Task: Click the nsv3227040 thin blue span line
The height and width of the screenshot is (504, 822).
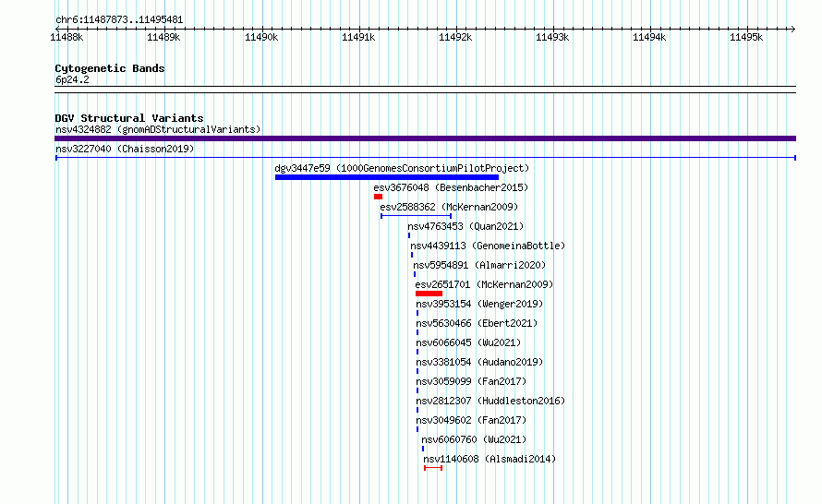Action: (x=425, y=158)
